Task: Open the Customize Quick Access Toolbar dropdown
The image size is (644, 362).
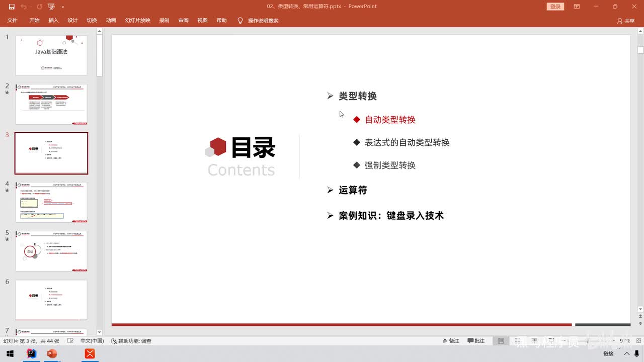Action: tap(63, 7)
